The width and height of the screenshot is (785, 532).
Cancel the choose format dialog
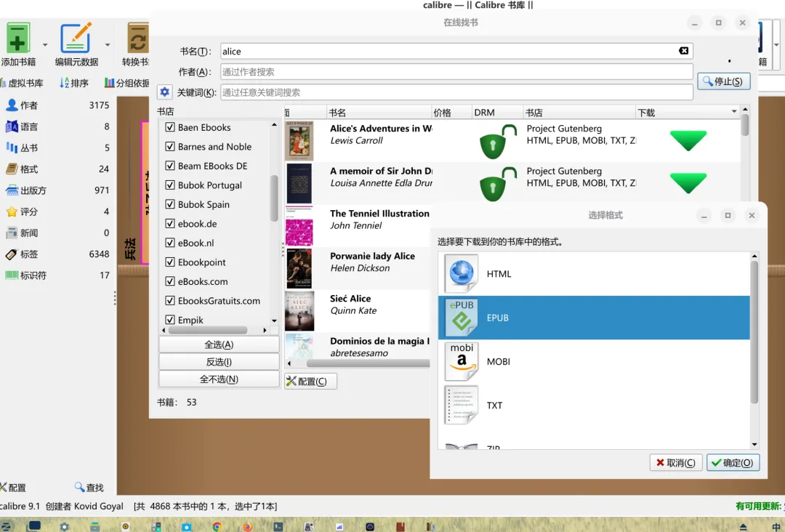[x=676, y=462]
